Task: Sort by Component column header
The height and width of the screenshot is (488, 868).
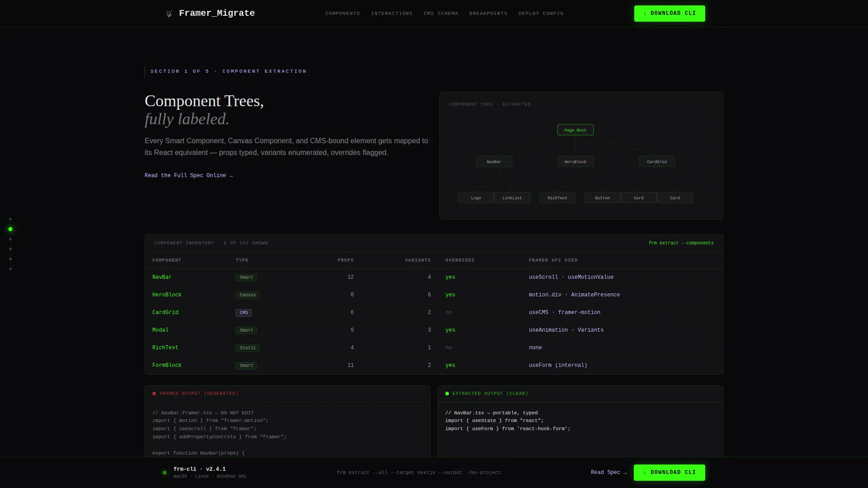Action: 167,260
